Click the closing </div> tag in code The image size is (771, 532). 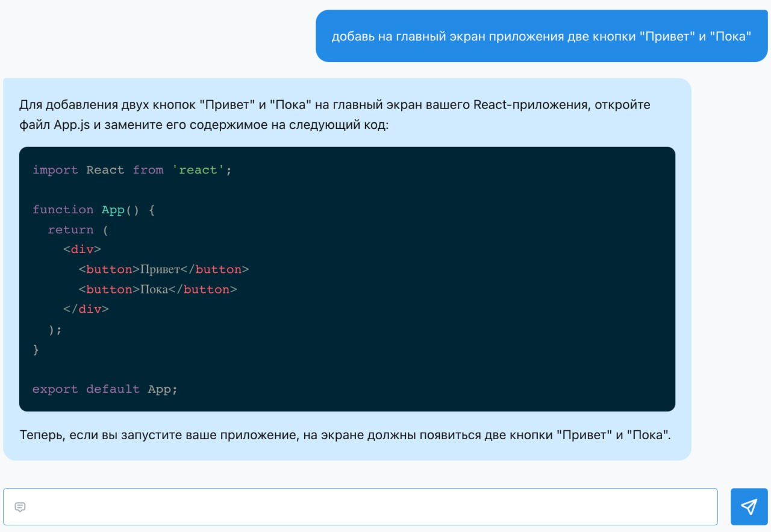(x=86, y=309)
